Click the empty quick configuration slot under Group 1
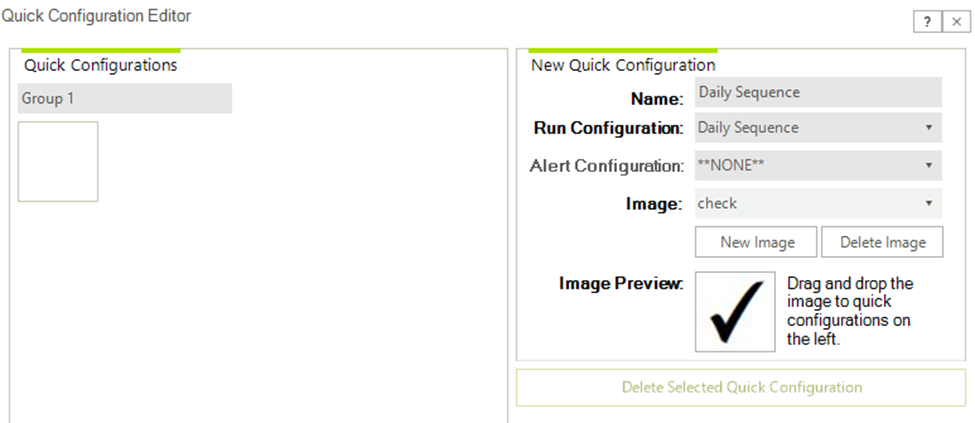Image resolution: width=975 pixels, height=423 pixels. 58,162
